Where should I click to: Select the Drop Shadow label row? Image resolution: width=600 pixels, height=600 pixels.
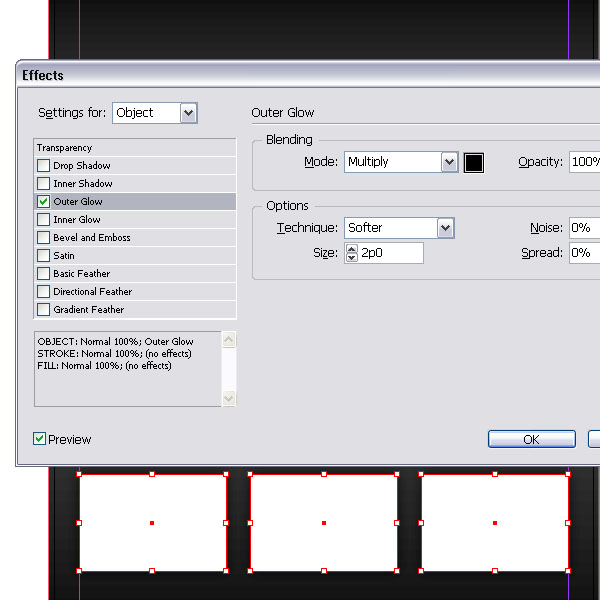coord(135,166)
